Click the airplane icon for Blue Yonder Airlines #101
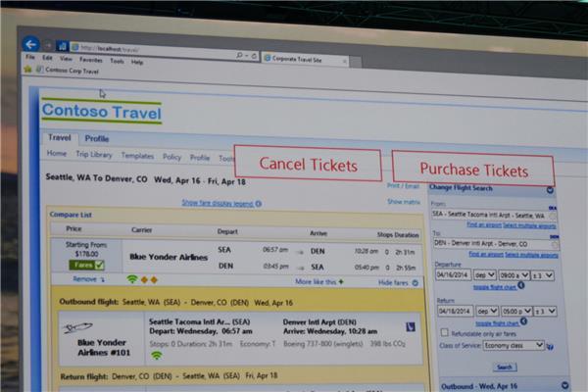The height and width of the screenshot is (392, 588). [76, 327]
